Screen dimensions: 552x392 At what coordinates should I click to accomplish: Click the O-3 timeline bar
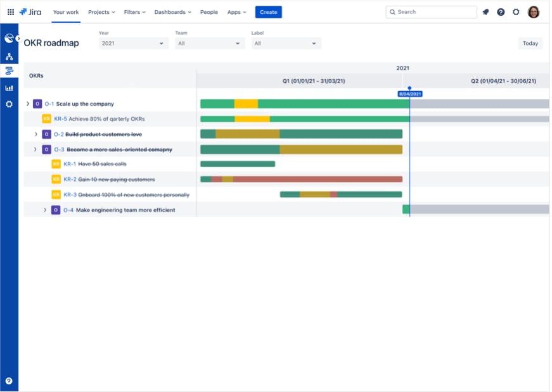301,149
